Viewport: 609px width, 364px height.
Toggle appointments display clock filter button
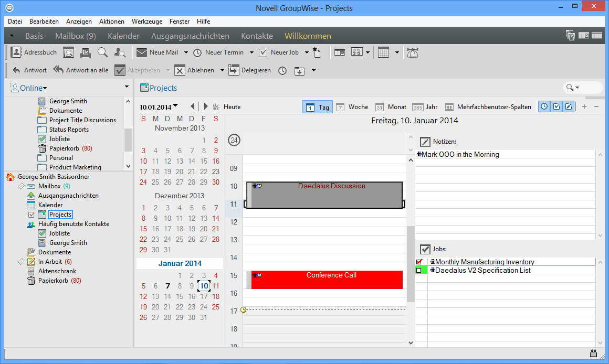pyautogui.click(x=544, y=106)
